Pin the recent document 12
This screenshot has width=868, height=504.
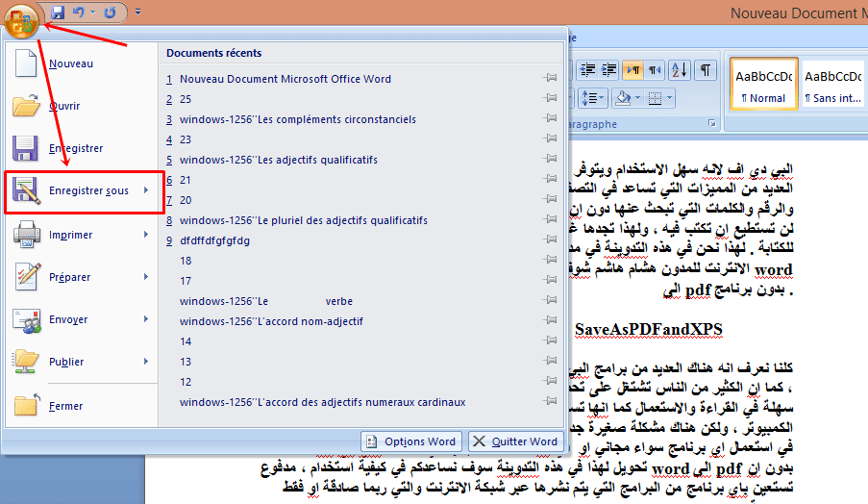point(550,381)
